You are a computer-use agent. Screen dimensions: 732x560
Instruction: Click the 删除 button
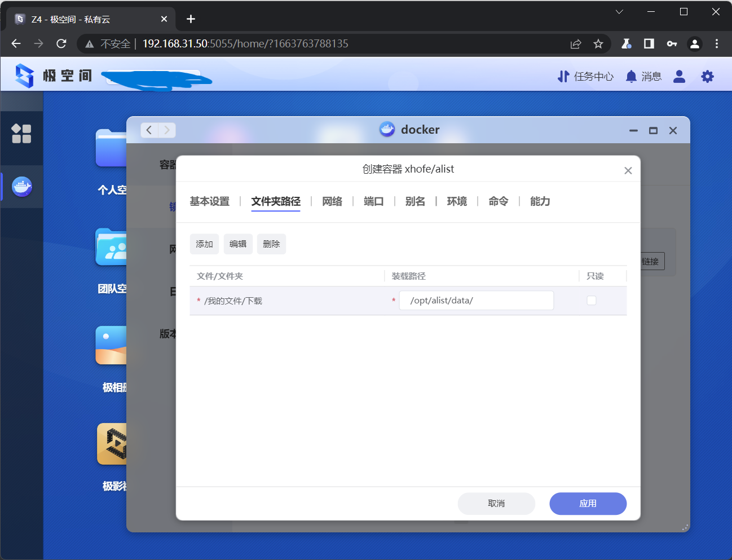pyautogui.click(x=271, y=244)
